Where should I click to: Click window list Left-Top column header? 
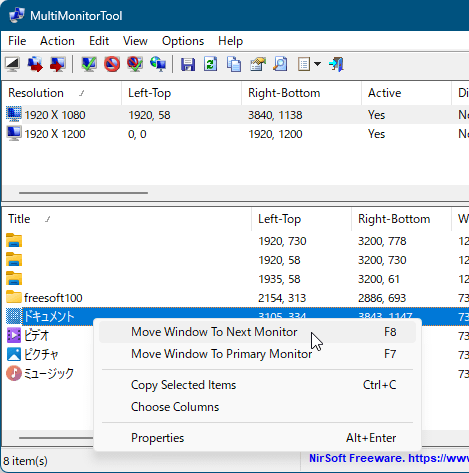pyautogui.click(x=302, y=219)
